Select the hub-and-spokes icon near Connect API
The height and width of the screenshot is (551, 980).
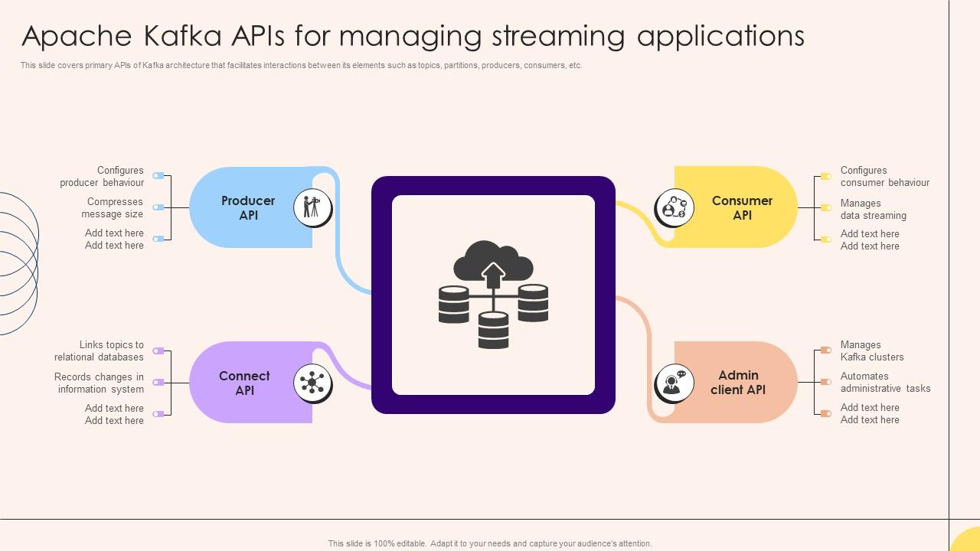coord(312,383)
